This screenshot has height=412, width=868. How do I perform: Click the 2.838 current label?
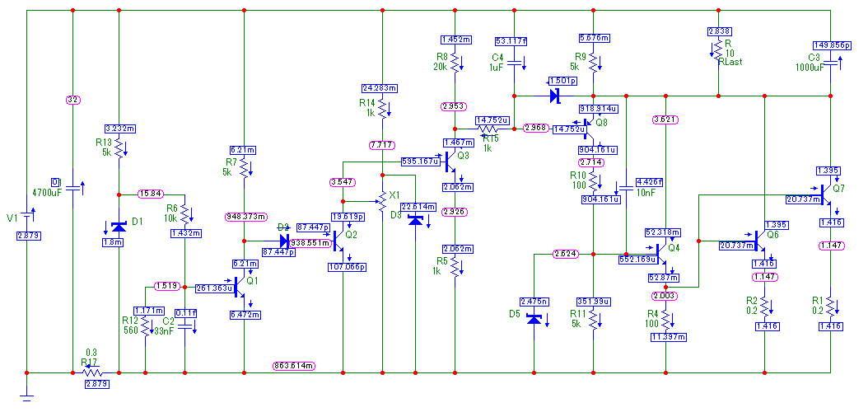(718, 31)
